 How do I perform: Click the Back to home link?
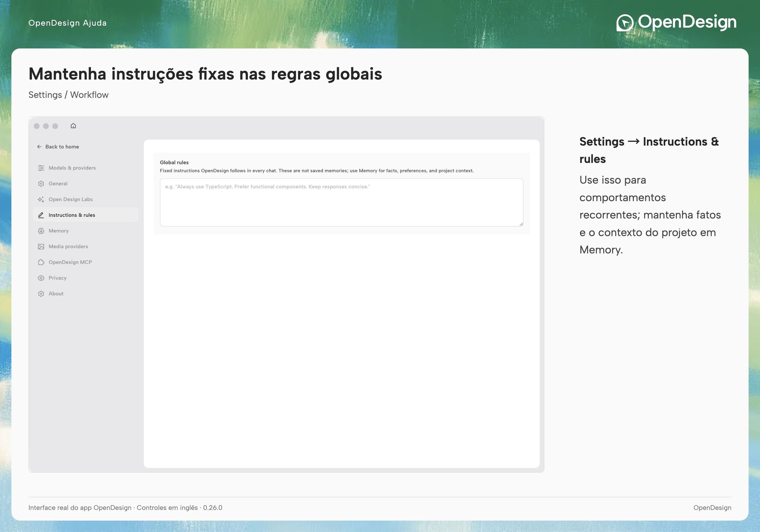point(58,147)
